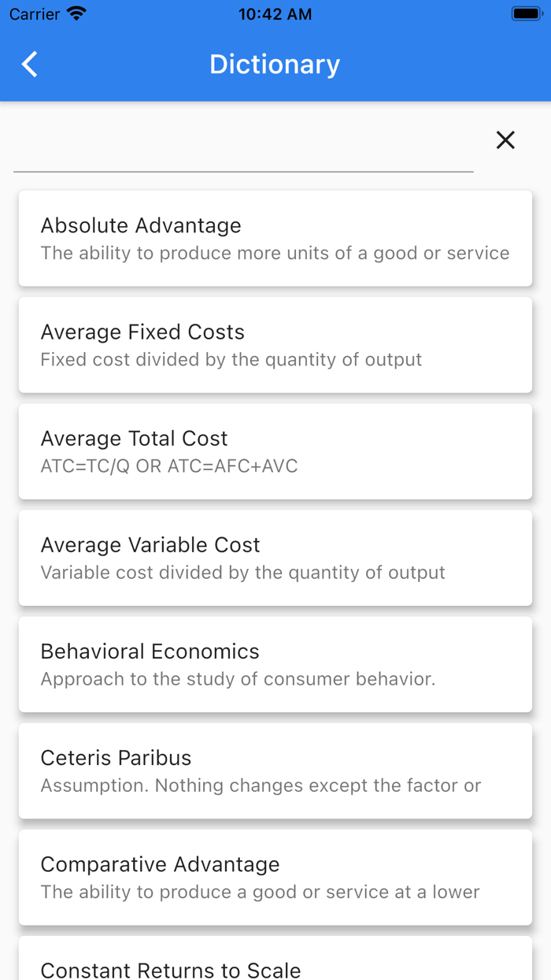View the Average Total Cost formula card
The height and width of the screenshot is (980, 551).
pyautogui.click(x=275, y=450)
